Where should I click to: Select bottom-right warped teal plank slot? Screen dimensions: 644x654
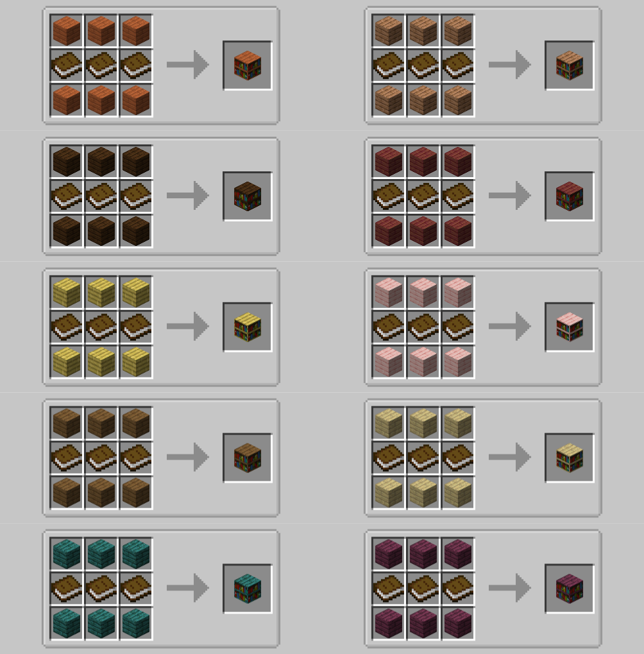coord(136,623)
